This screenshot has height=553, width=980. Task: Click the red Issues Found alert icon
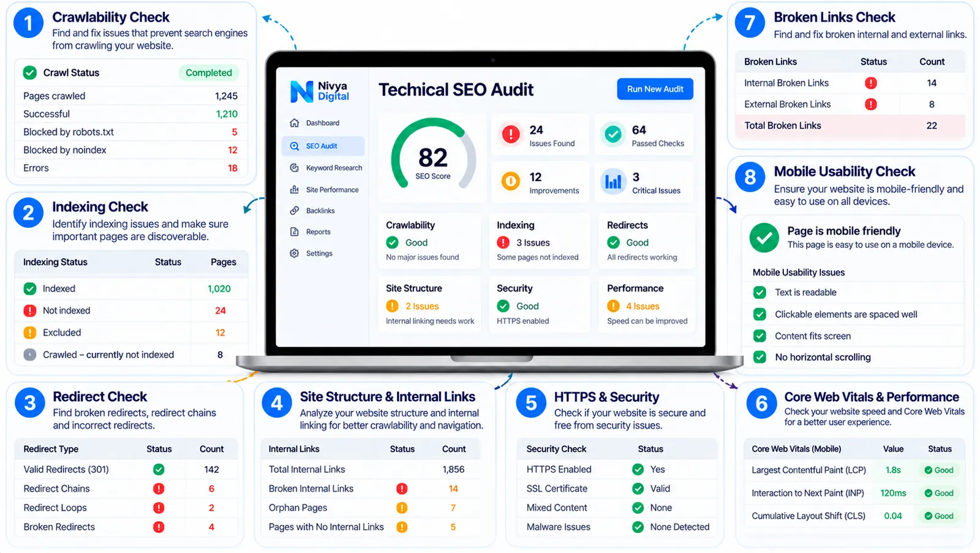pyautogui.click(x=511, y=134)
